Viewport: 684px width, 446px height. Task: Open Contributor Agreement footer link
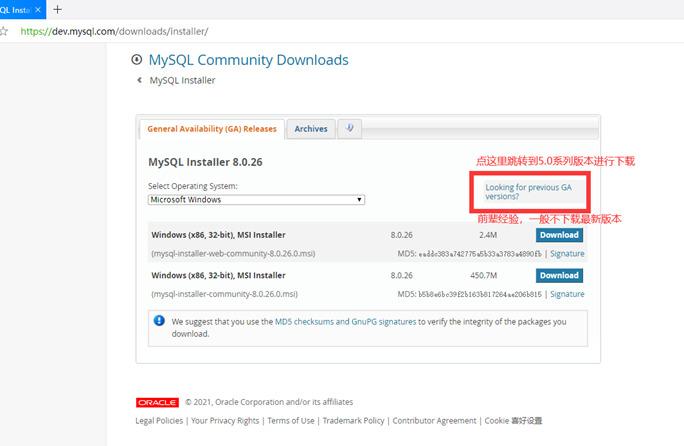point(434,421)
